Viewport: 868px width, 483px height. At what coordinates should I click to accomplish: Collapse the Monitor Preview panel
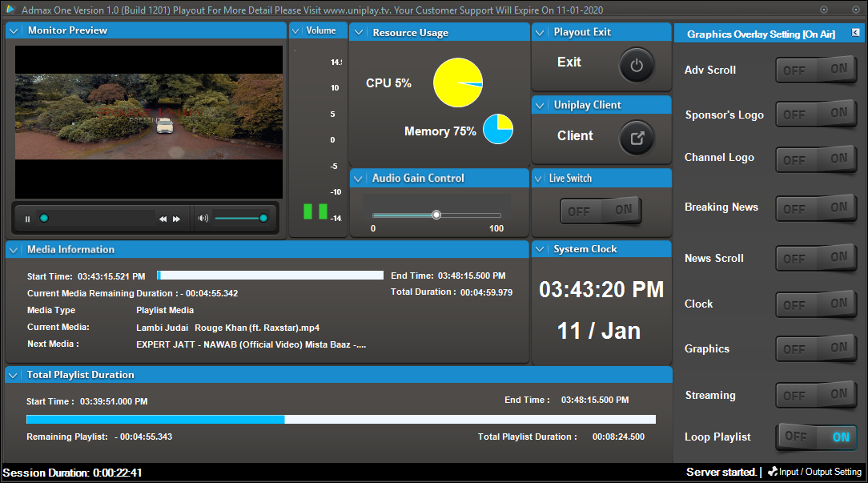click(x=14, y=31)
